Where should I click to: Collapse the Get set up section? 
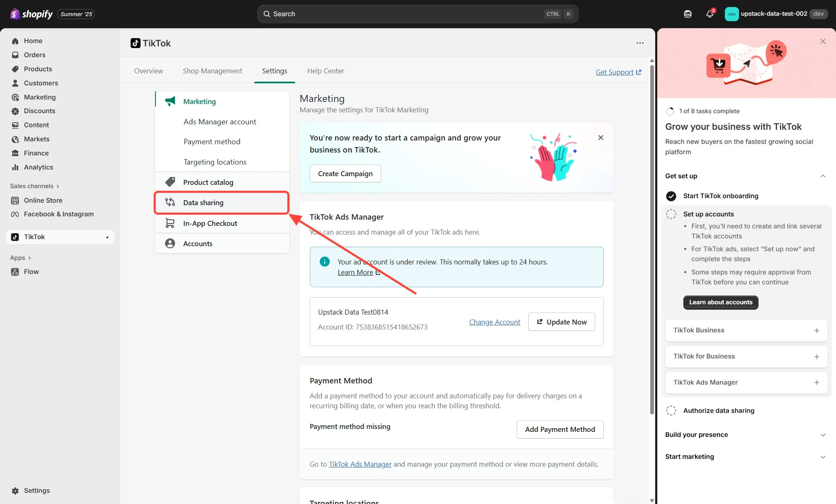(823, 176)
